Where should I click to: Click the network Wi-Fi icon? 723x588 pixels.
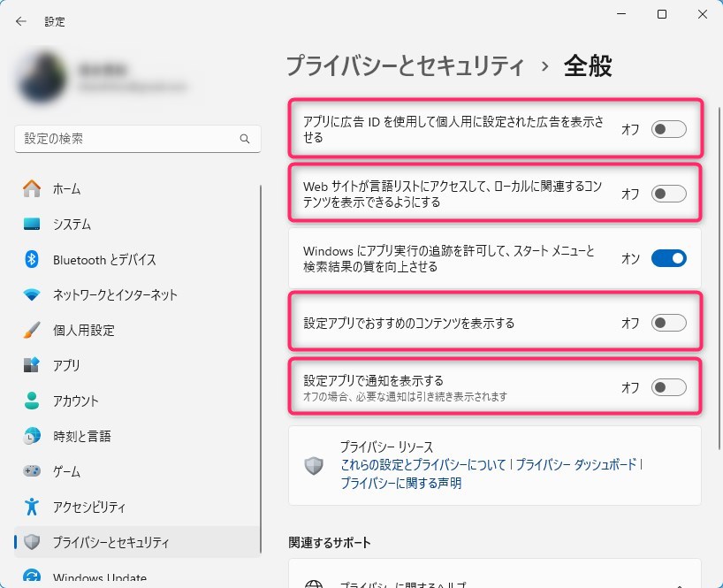click(x=32, y=294)
